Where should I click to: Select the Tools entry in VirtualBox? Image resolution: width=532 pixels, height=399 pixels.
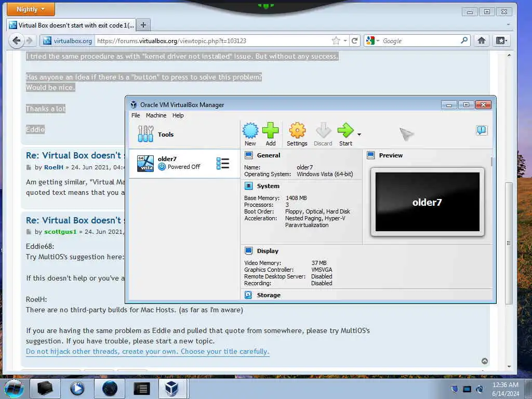point(184,135)
